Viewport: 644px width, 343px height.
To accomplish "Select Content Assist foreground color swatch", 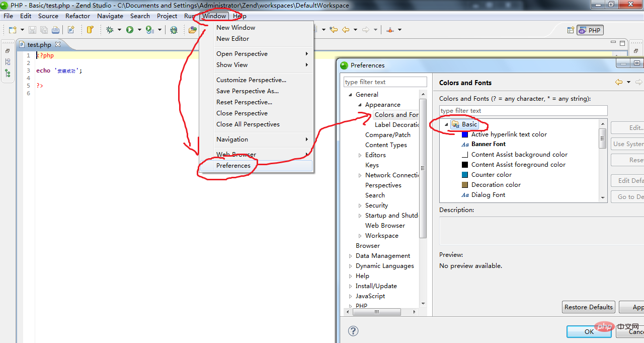I will click(465, 165).
